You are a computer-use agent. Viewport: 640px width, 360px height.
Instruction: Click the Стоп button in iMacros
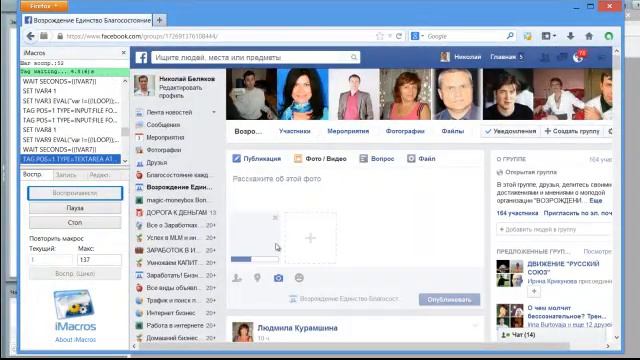(x=75, y=222)
